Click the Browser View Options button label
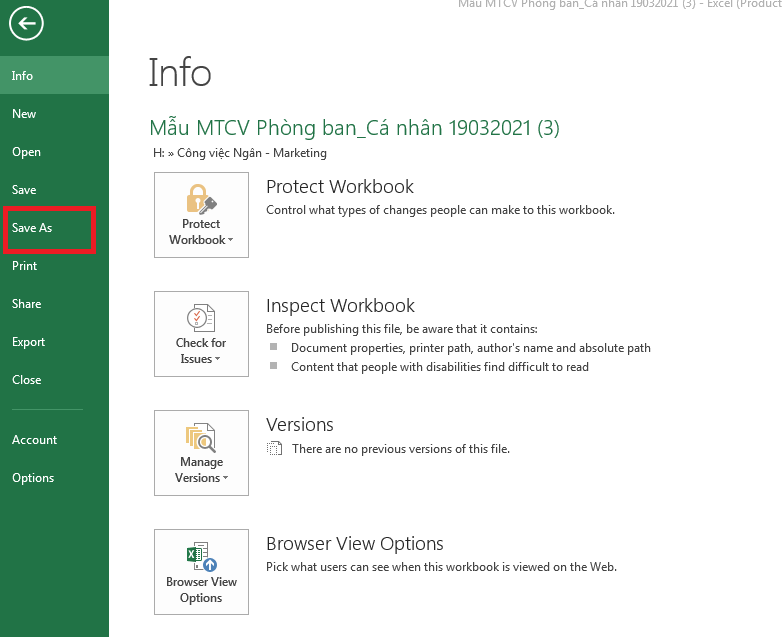Screen dimensions: 784x637 click(201, 590)
